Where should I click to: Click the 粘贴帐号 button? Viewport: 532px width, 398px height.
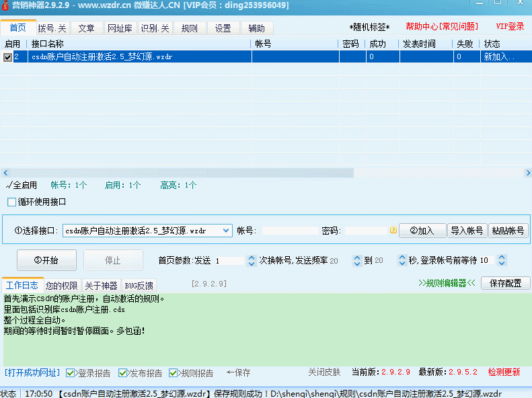point(508,231)
